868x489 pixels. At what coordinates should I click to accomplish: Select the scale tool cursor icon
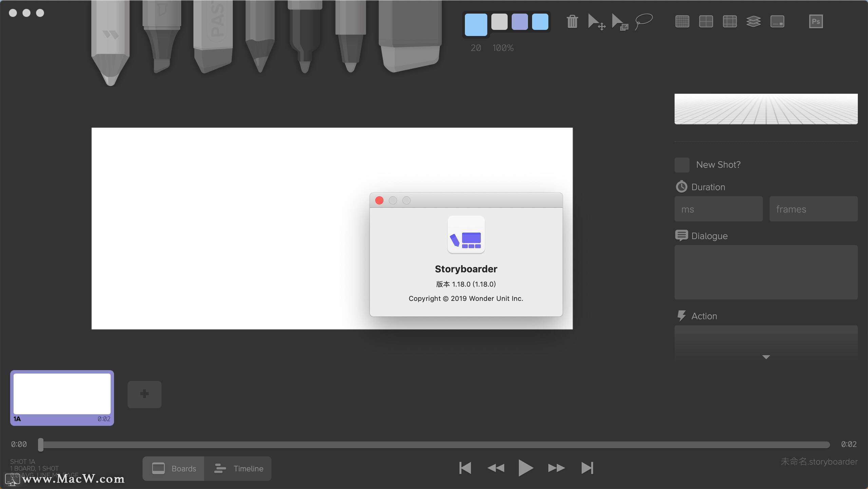[x=620, y=22]
